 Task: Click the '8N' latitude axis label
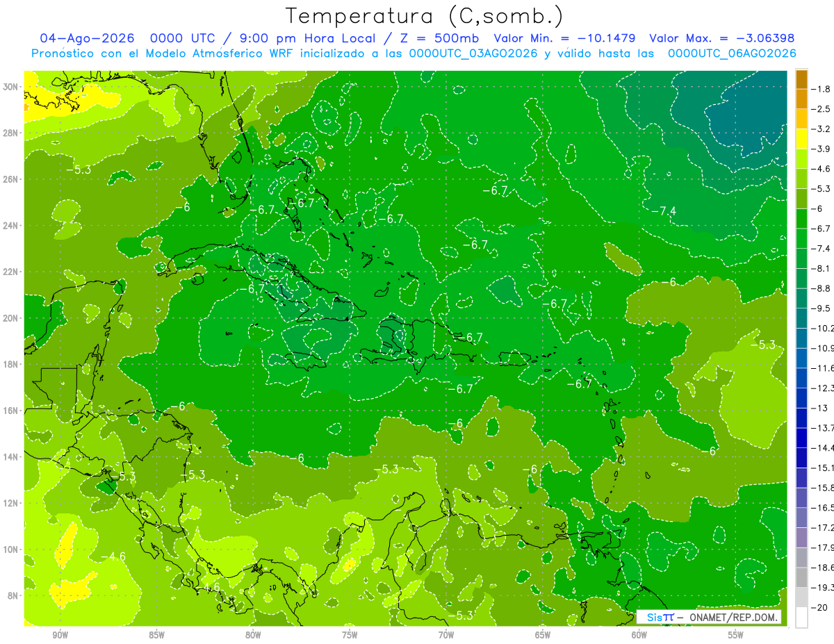(x=13, y=595)
